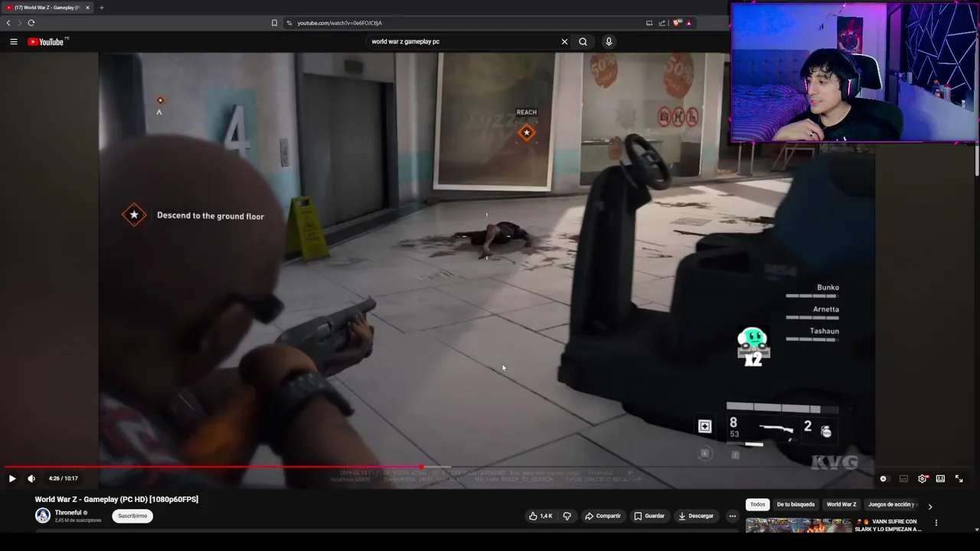The image size is (980, 551).
Task: Switch to theater mode
Action: click(x=940, y=478)
